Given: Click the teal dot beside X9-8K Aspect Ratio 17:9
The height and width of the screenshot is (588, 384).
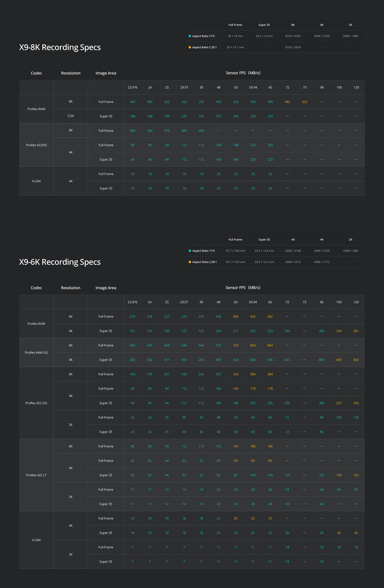Looking at the screenshot, I should (x=190, y=36).
